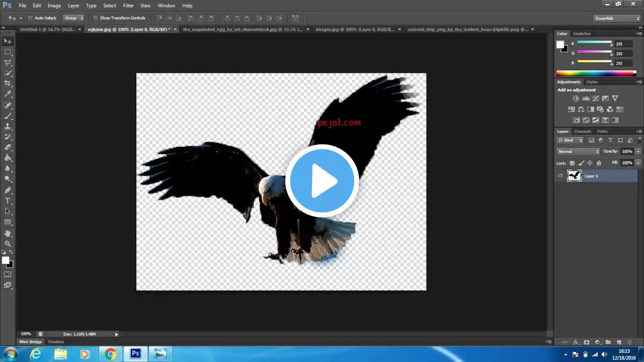This screenshot has width=644, height=362.
Task: Open the Auto-Select Group dropdown
Action: coord(73,18)
